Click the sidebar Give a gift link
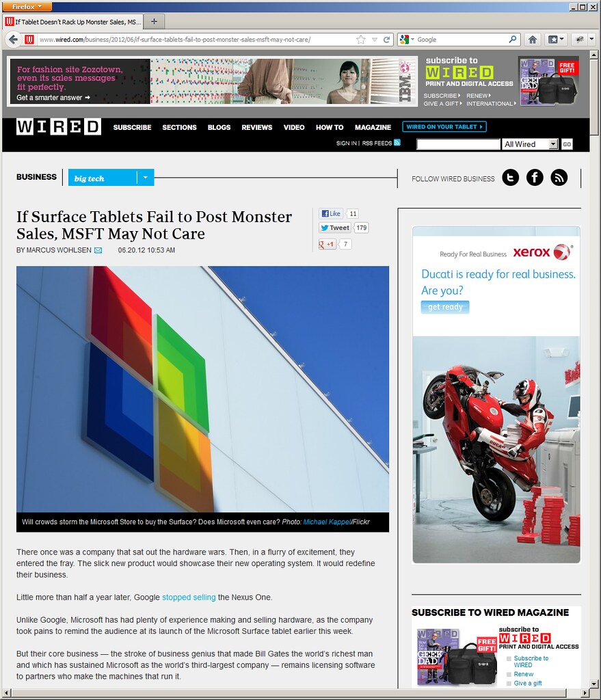Screen dimensions: 601x700 click(x=527, y=683)
